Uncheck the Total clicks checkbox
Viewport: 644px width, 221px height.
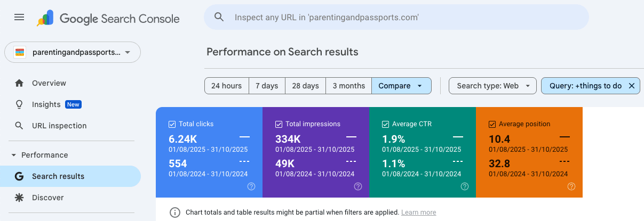pyautogui.click(x=172, y=124)
